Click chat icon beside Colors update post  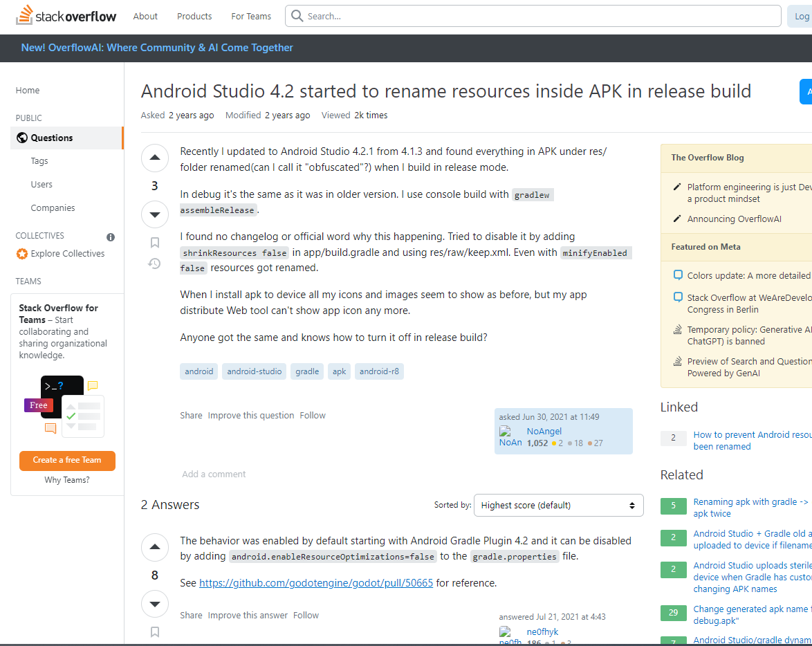(677, 275)
